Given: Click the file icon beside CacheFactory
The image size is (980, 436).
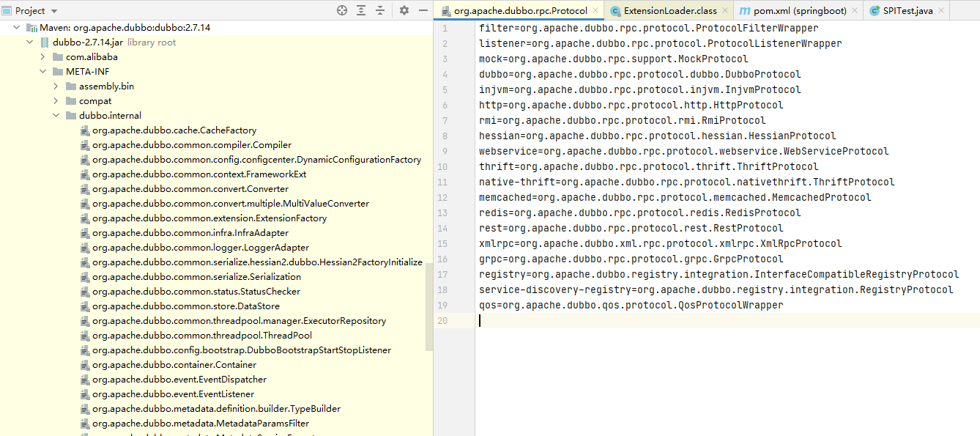Looking at the screenshot, I should pyautogui.click(x=84, y=130).
